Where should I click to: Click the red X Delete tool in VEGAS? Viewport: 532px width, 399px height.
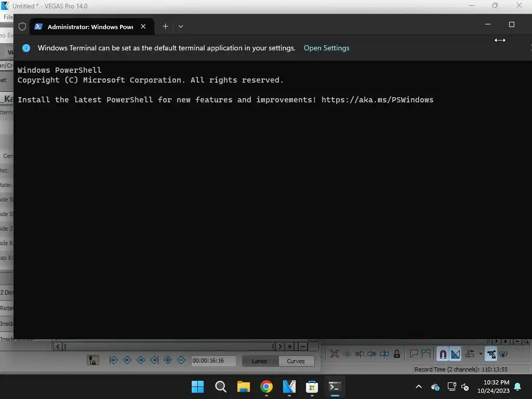click(x=334, y=354)
